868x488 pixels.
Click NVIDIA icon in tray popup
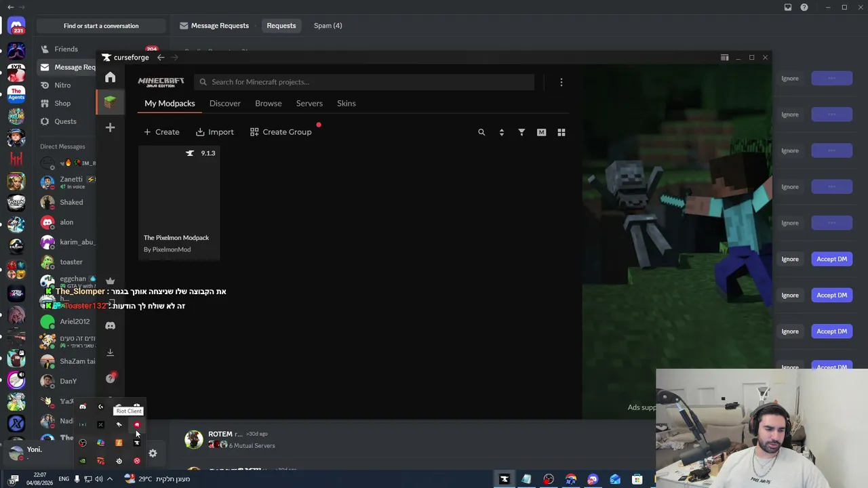83,461
